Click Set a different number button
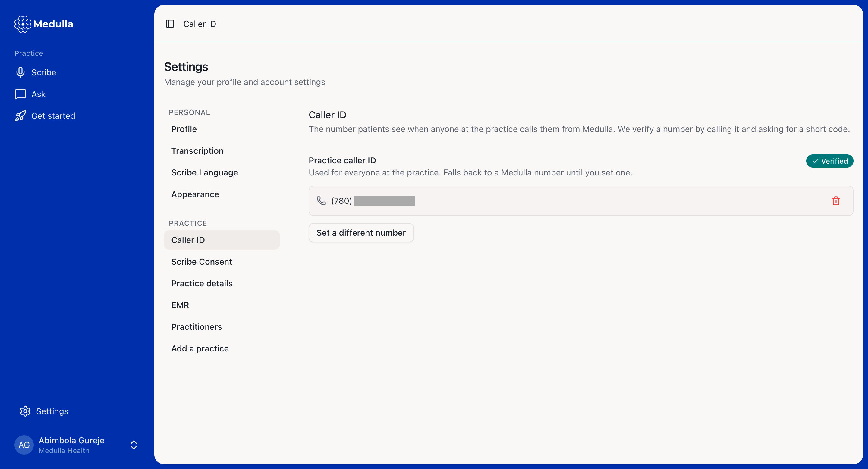Image resolution: width=868 pixels, height=469 pixels. (361, 233)
